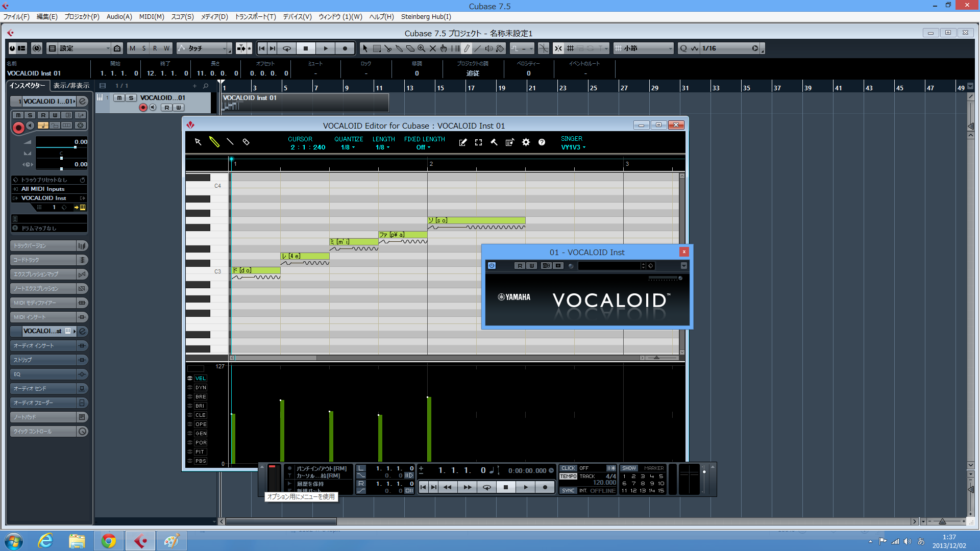The width and height of the screenshot is (980, 551).
Task: Select Cubase glue tube tool
Action: tap(399, 48)
